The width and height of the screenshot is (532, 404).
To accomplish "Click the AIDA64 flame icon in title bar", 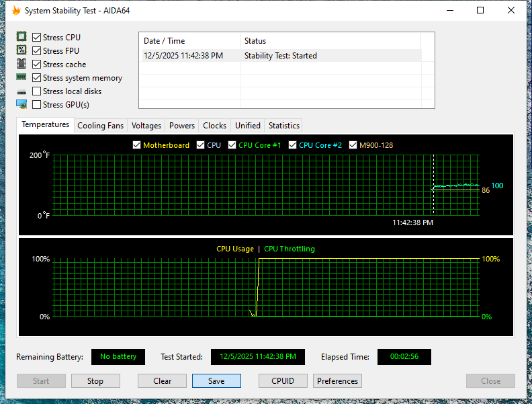I will (16, 10).
